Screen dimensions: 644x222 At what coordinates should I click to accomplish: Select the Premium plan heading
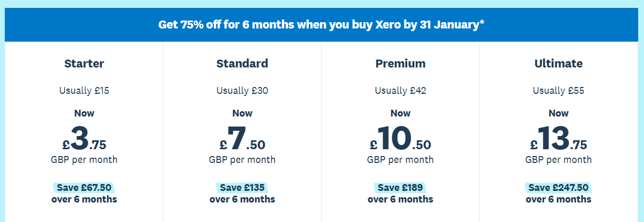(x=400, y=64)
